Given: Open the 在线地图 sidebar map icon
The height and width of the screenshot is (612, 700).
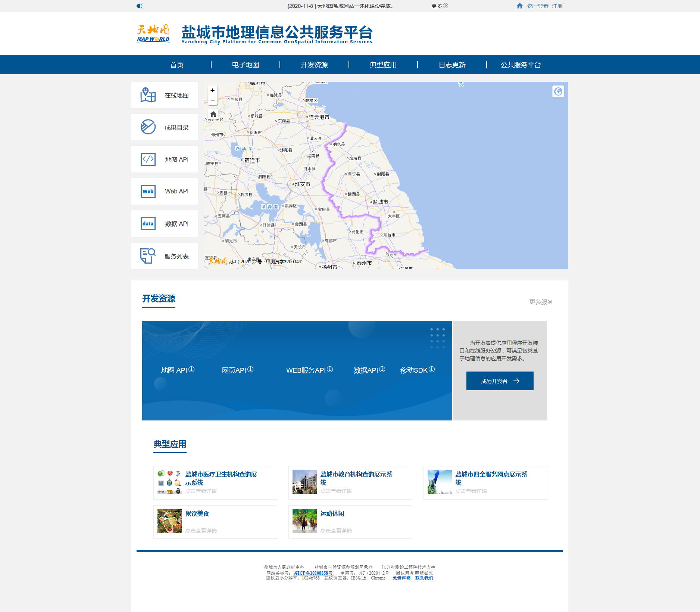Looking at the screenshot, I should click(x=148, y=95).
